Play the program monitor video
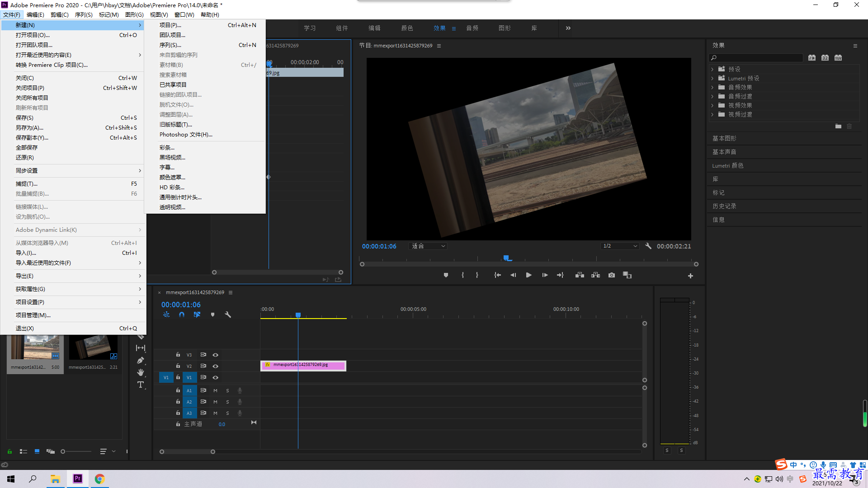The height and width of the screenshot is (488, 868). click(528, 275)
